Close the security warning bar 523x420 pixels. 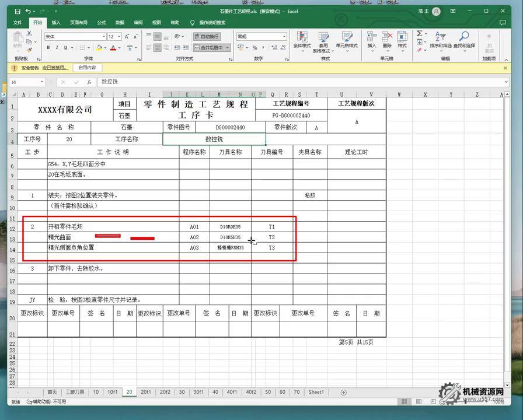click(x=505, y=68)
